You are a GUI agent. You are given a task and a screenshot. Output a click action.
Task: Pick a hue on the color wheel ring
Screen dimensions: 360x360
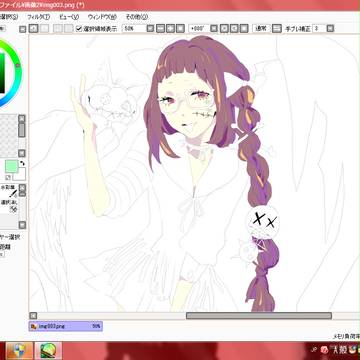pyautogui.click(x=17, y=67)
